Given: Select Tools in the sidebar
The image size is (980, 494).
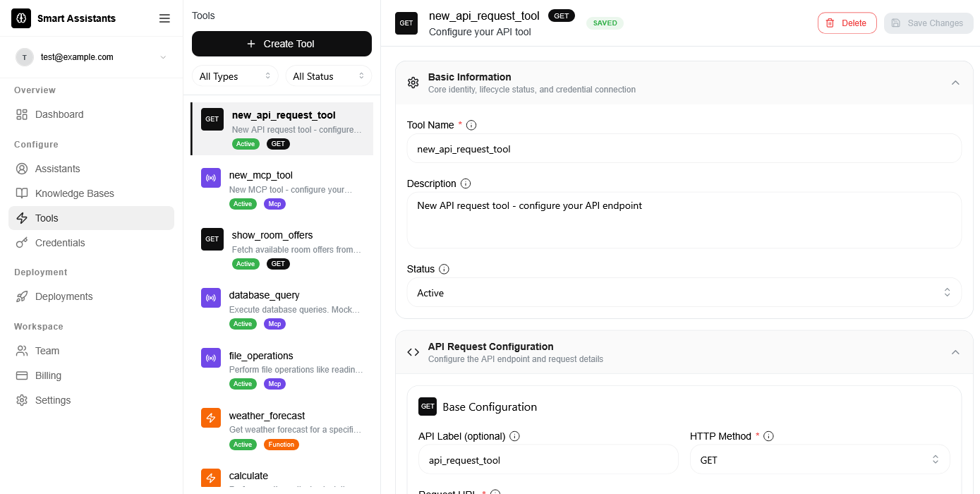Looking at the screenshot, I should point(91,218).
